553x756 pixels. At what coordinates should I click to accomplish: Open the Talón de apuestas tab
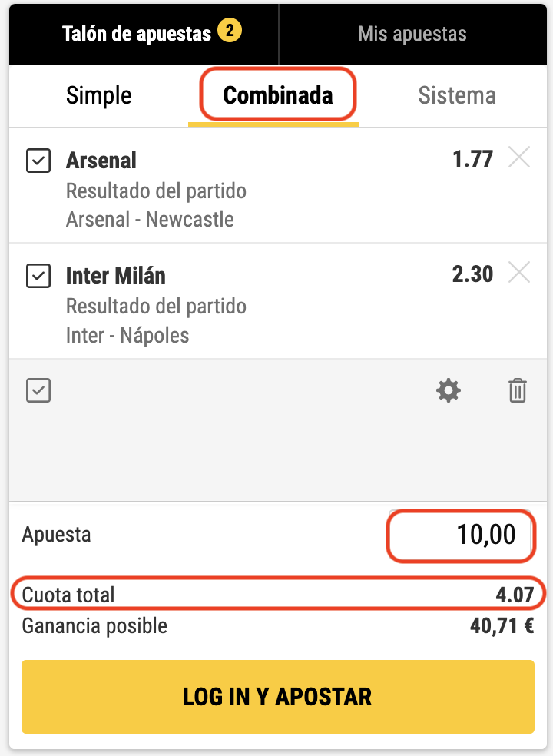[x=137, y=34]
